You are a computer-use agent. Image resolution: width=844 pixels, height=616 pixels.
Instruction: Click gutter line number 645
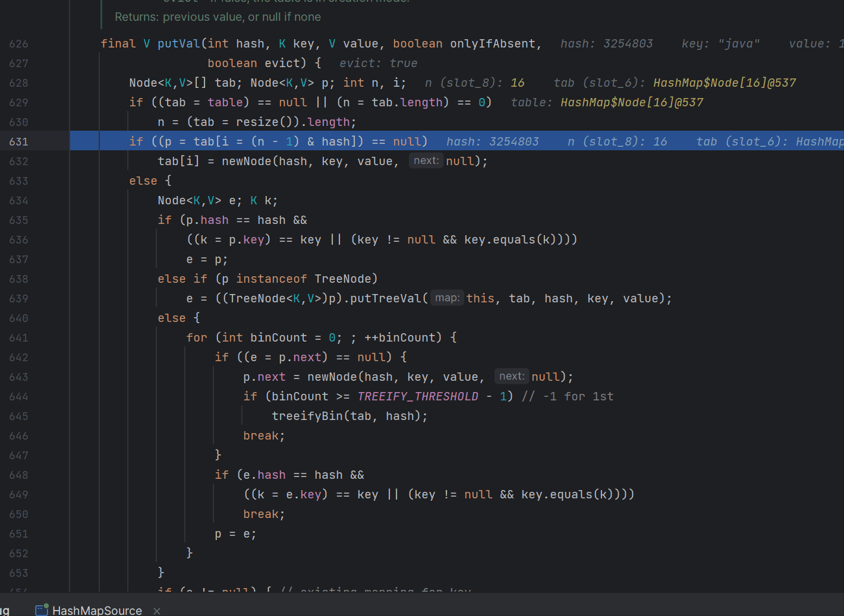[x=18, y=416]
